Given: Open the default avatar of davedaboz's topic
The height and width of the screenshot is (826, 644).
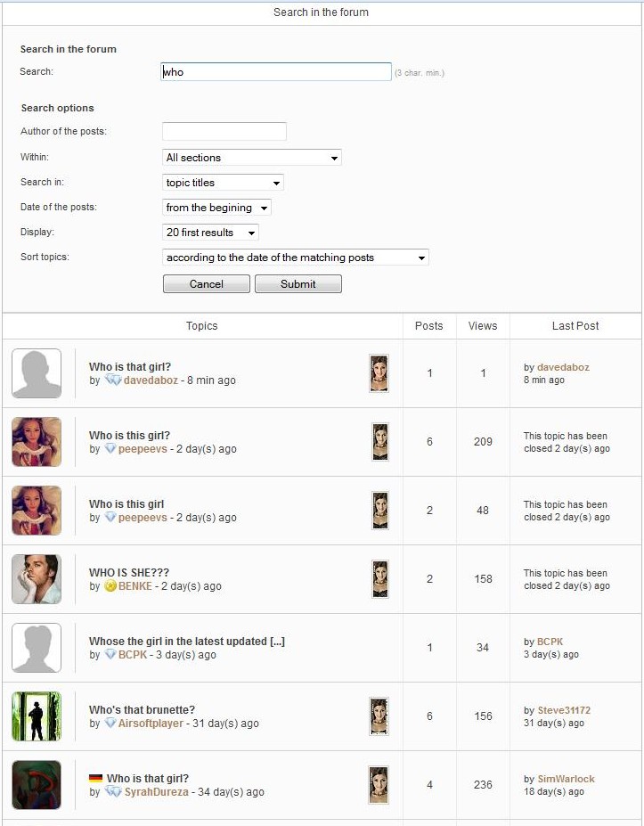Looking at the screenshot, I should (37, 373).
